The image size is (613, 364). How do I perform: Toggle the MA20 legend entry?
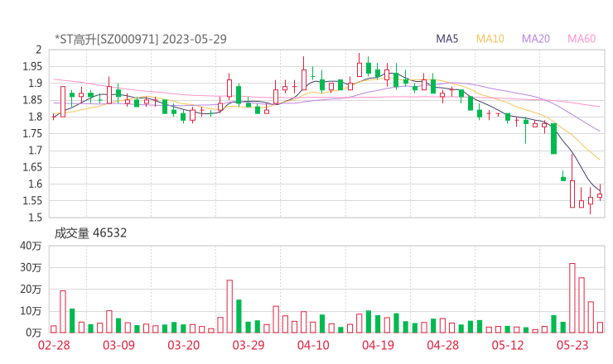point(535,39)
